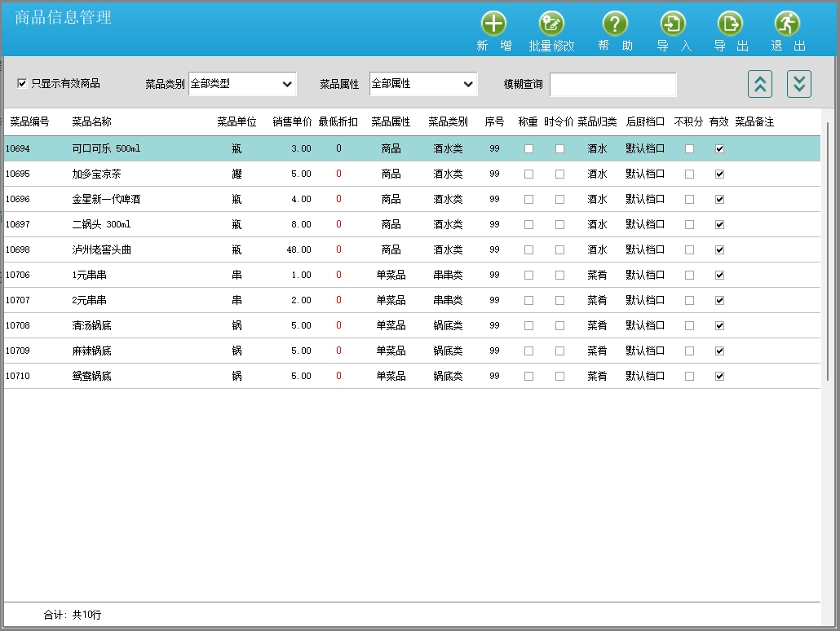Click the 菜品编号 column header
840x631 pixels.
[29, 122]
